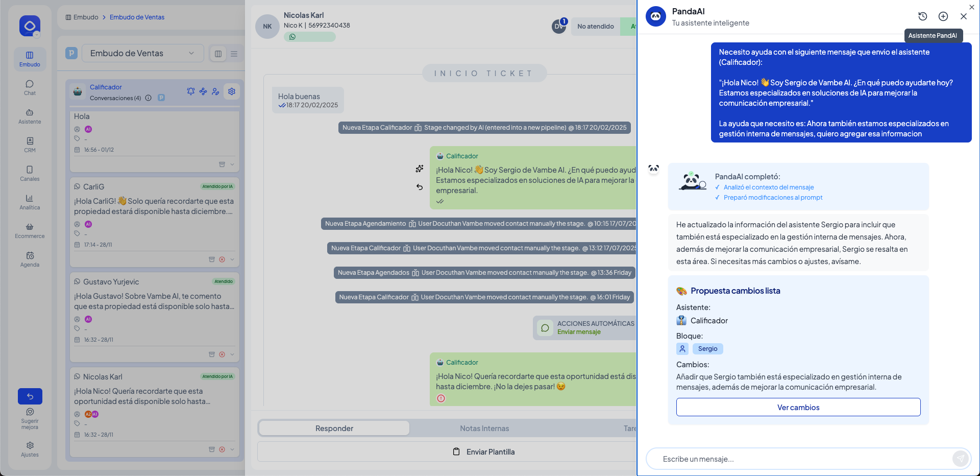Switch funnel to board column view

[218, 54]
